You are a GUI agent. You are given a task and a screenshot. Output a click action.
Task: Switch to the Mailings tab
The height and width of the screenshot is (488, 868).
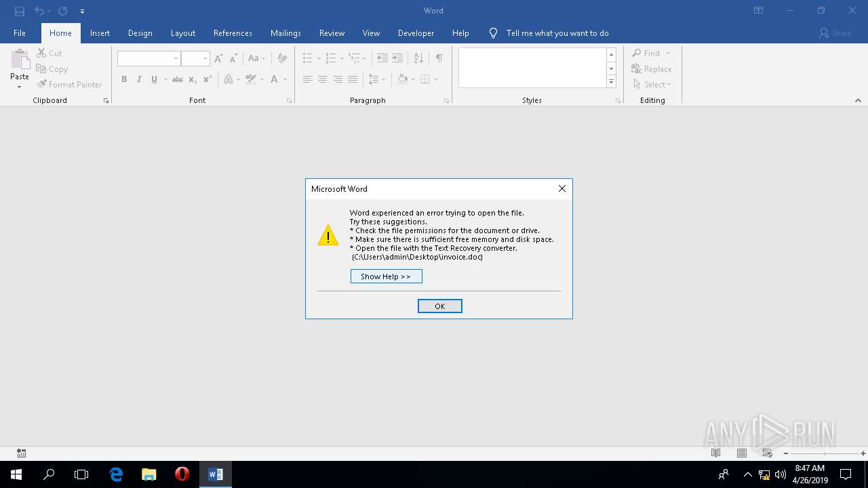[x=285, y=33]
